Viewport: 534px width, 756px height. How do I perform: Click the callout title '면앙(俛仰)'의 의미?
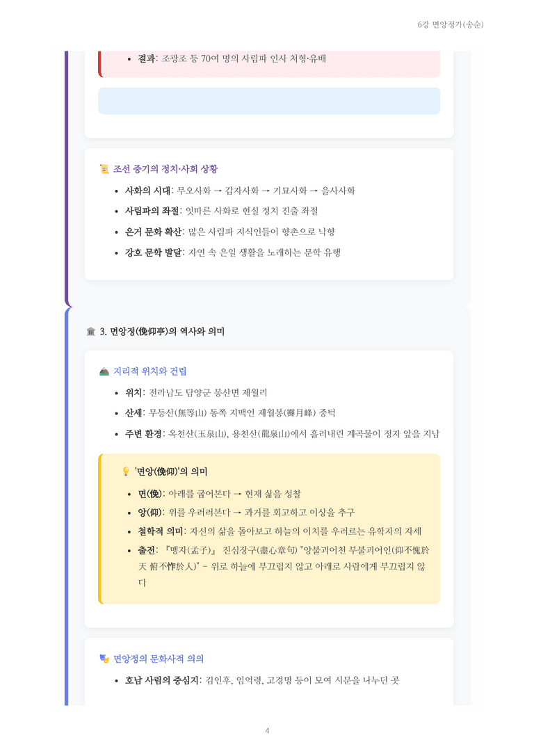click(171, 472)
